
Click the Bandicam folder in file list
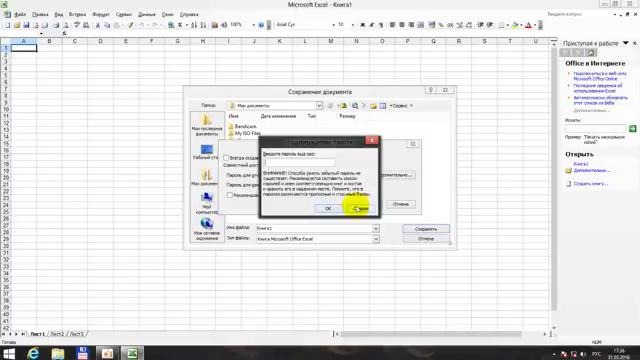tap(242, 127)
